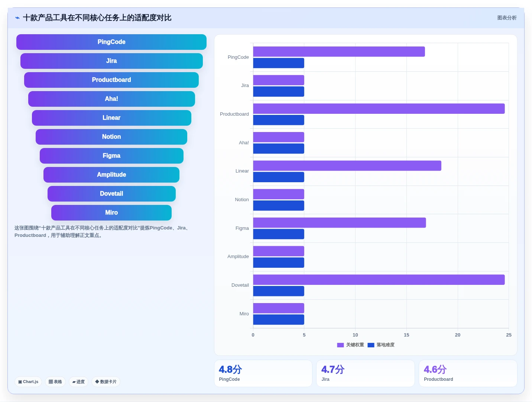Click Aha! purple 关键权重 bar
Image resolution: width=532 pixels, height=402 pixels.
click(x=279, y=137)
